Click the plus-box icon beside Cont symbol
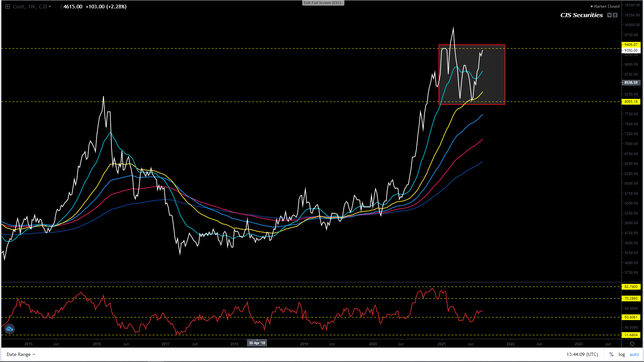 7,7
